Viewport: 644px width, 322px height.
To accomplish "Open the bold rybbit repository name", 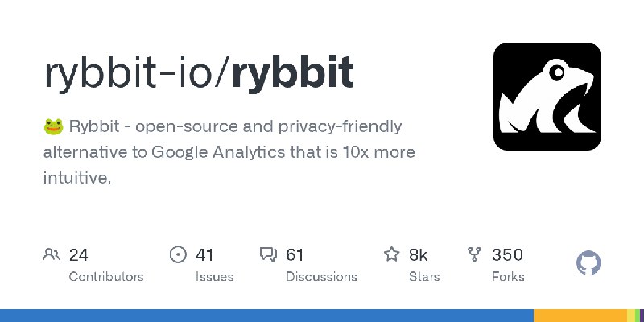I will [x=292, y=72].
